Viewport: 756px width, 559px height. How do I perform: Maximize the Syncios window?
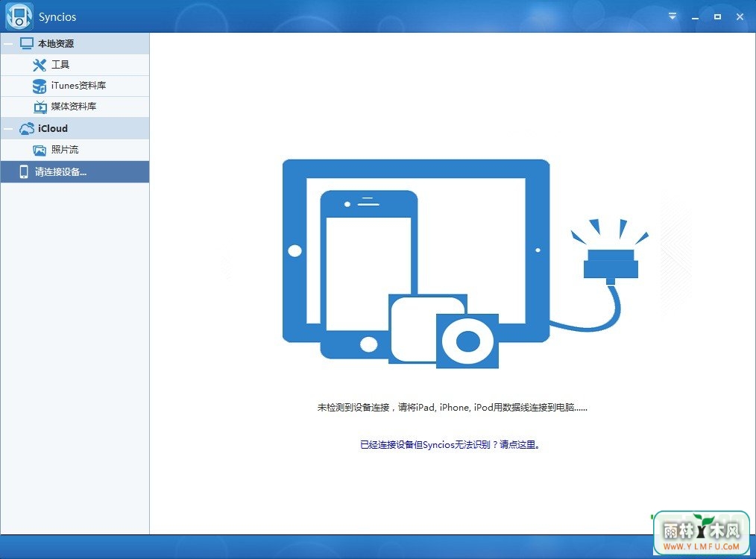click(717, 16)
